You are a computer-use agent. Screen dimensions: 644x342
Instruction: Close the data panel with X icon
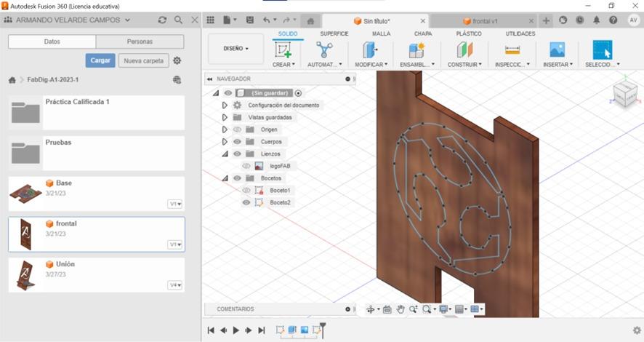(x=195, y=20)
